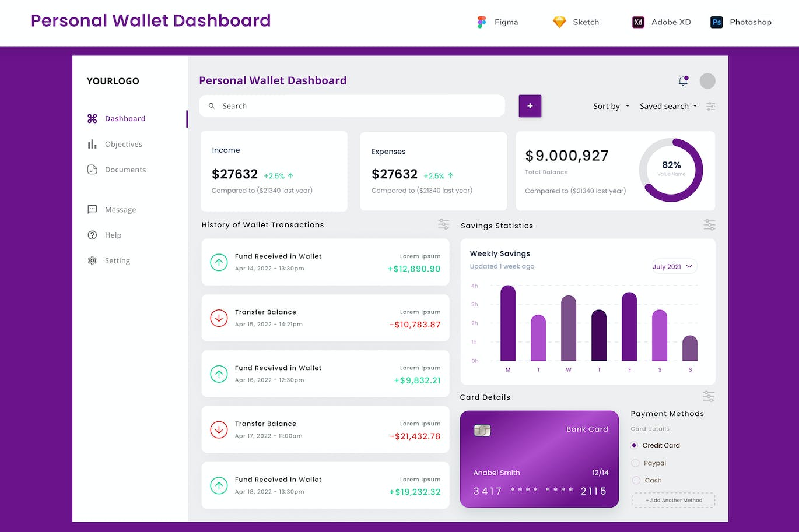Screen dimensions: 799x532
Task: Click green up arrow icon of Apr 18 transaction
Action: click(219, 485)
